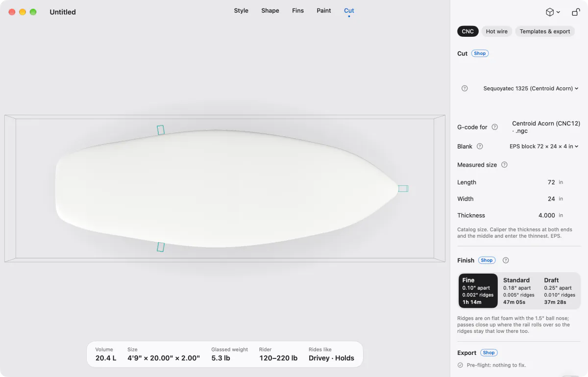Viewport: 588px width, 377px height.
Task: Click the green macOS zoom window button
Action: pos(33,12)
